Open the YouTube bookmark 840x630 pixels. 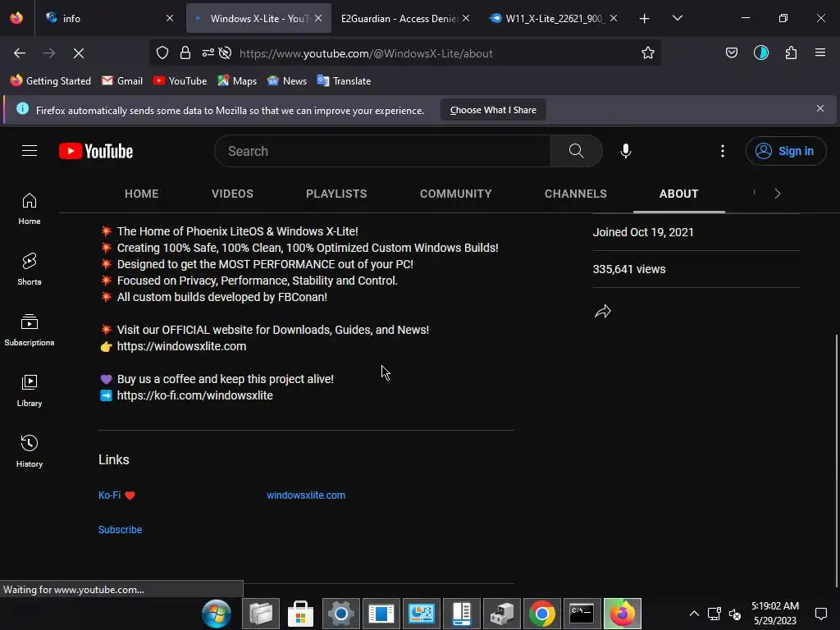point(180,81)
